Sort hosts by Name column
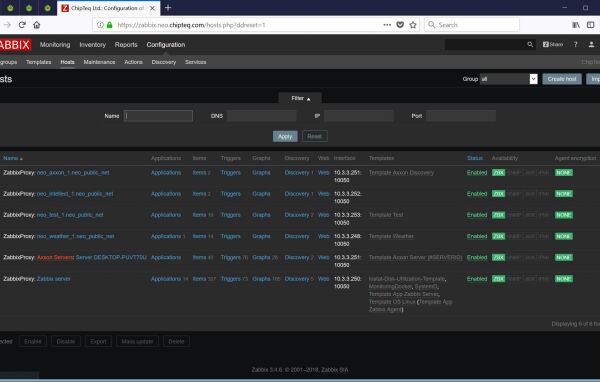 (13, 158)
